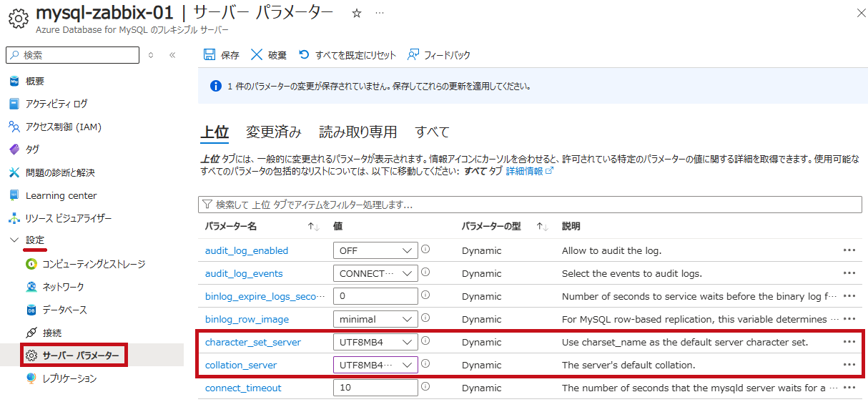Open 問題の診断と解決 menu item
Image resolution: width=868 pixels, height=402 pixels.
[x=60, y=172]
